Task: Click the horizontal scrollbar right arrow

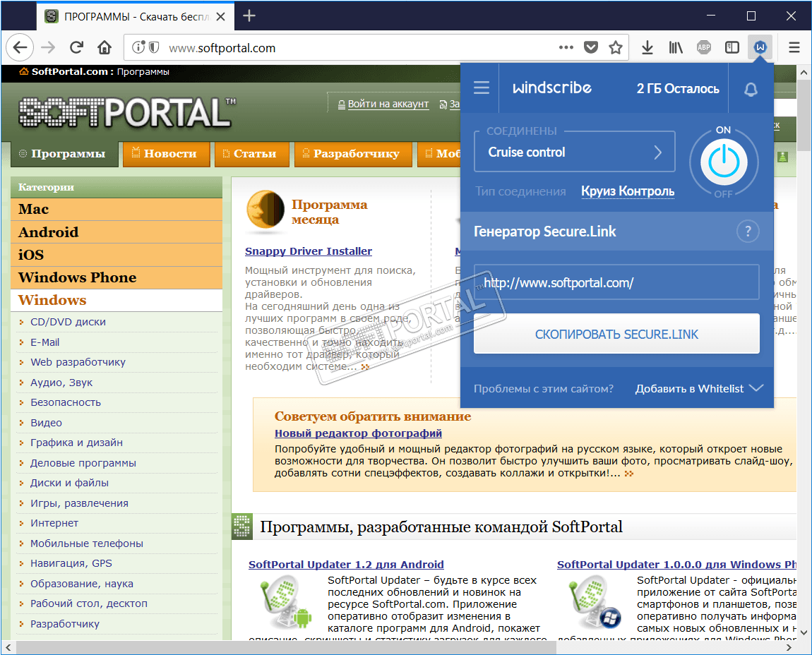Action: click(x=790, y=647)
